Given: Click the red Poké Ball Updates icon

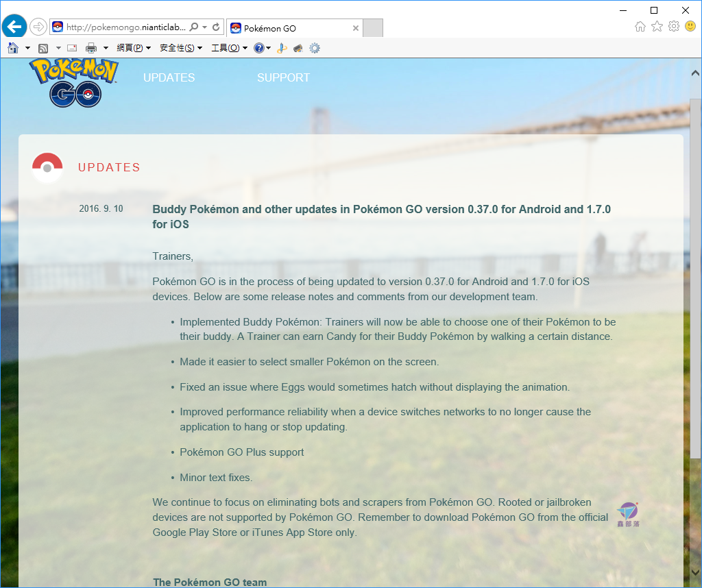Looking at the screenshot, I should (47, 167).
